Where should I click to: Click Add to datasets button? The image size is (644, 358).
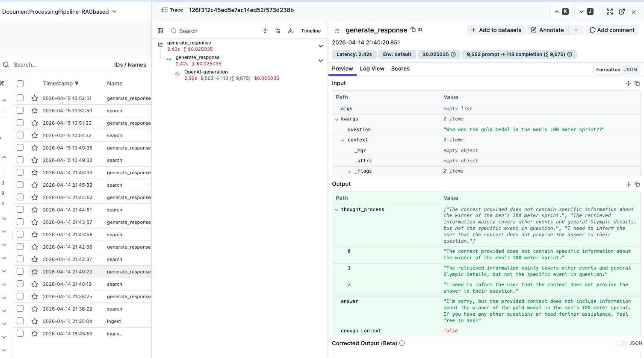tap(496, 30)
